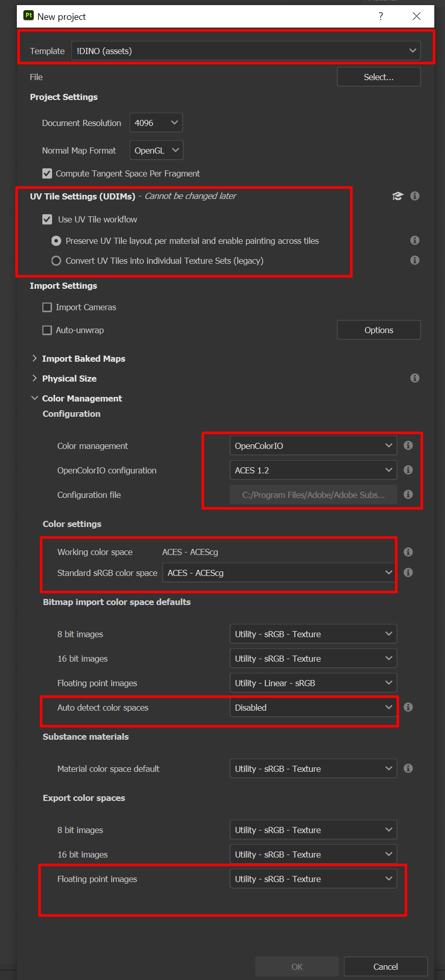
Task: Open Document Resolution dropdown showing 4096
Action: [156, 123]
